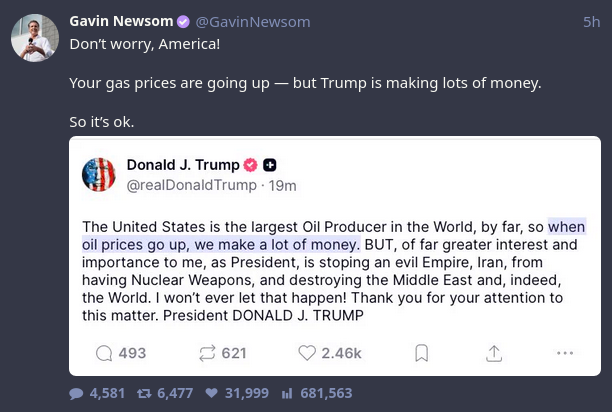The image size is (612, 412).
Task: Click the reply icon with 4,581 count
Action: pos(76,394)
